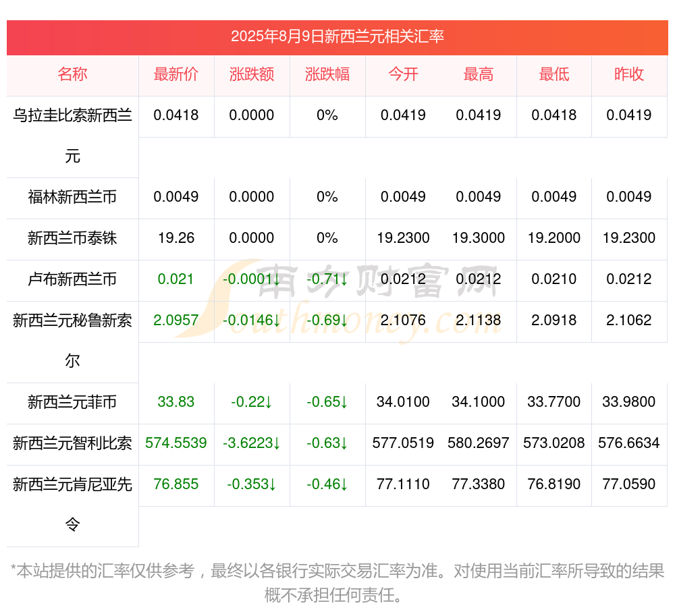Screen dimensions: 675x616
Task: Click latest price 0.0049 for 福林新西兰币
Action: pos(176,197)
